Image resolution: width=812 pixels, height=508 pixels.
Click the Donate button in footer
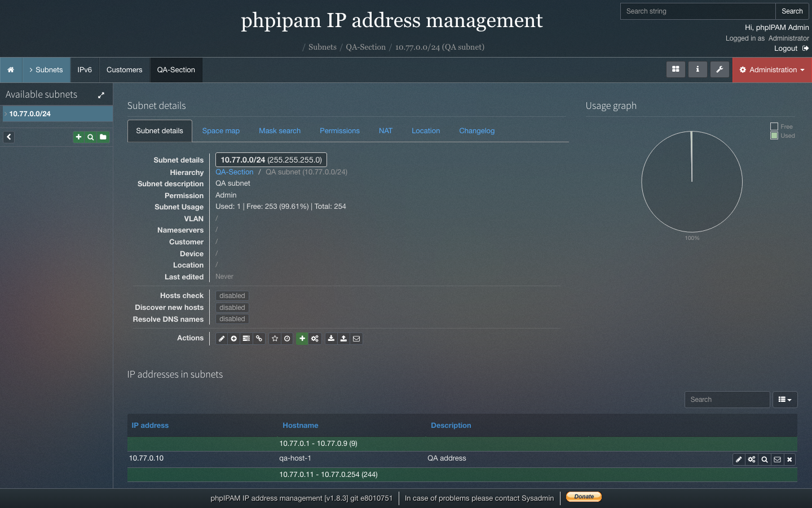click(x=584, y=497)
